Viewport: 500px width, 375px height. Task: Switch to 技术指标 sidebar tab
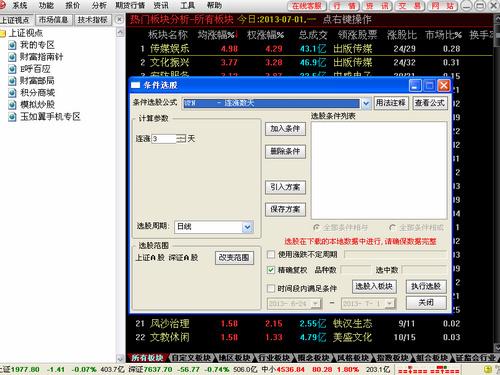(93, 20)
